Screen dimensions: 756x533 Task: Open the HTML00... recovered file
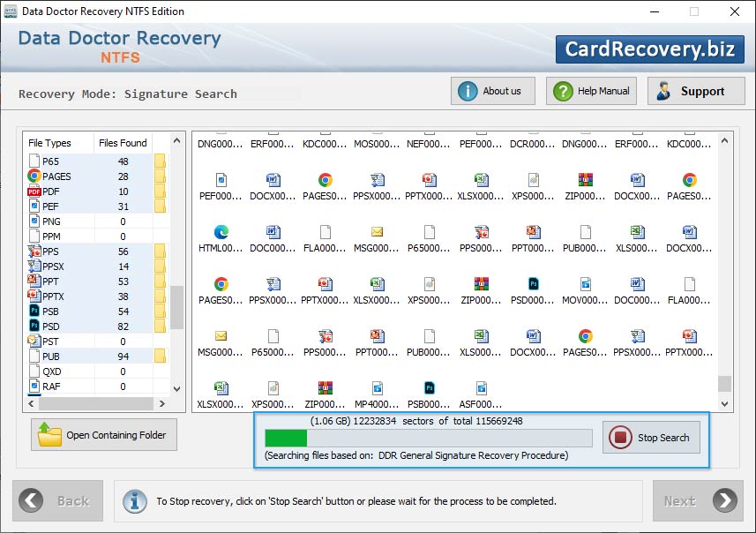pyautogui.click(x=221, y=239)
